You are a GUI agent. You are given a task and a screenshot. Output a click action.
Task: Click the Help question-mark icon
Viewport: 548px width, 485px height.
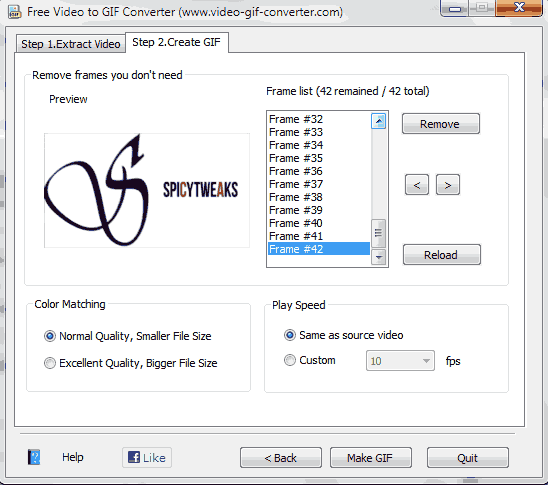point(34,457)
